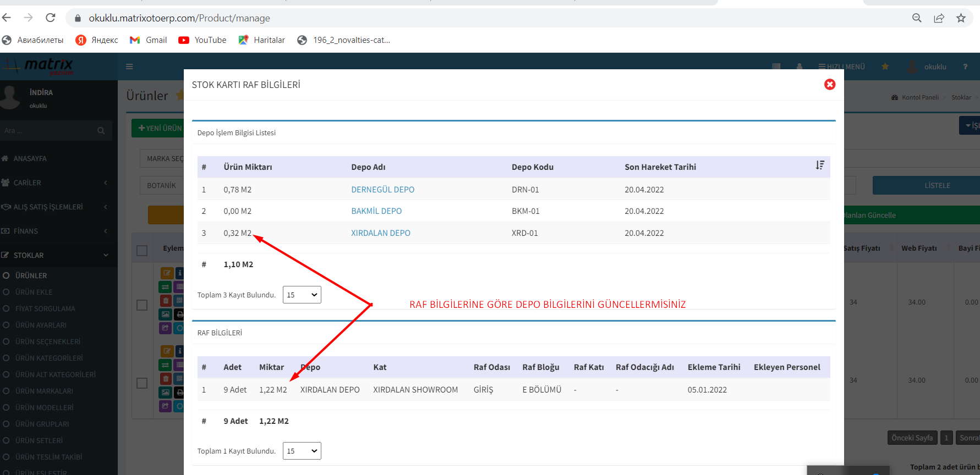Open YouTube bookmark in bookmarks bar
Screen dimensions: 980x475
pos(202,40)
